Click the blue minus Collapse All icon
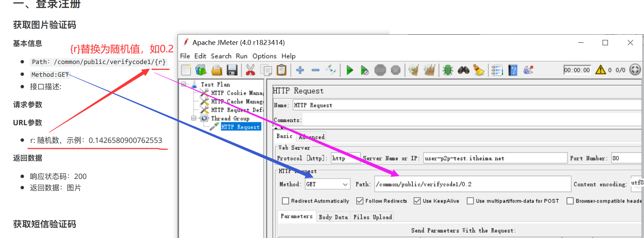Image resolution: width=644 pixels, height=238 pixels. 316,70
